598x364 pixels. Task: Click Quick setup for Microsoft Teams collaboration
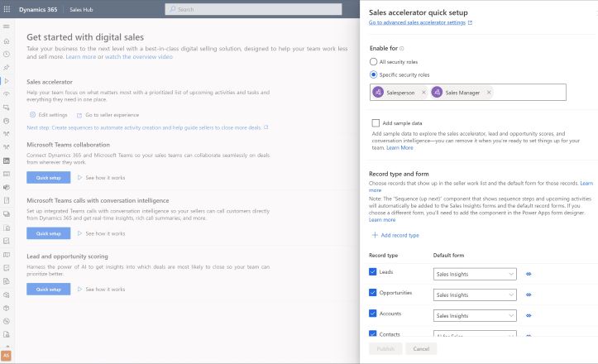(49, 177)
